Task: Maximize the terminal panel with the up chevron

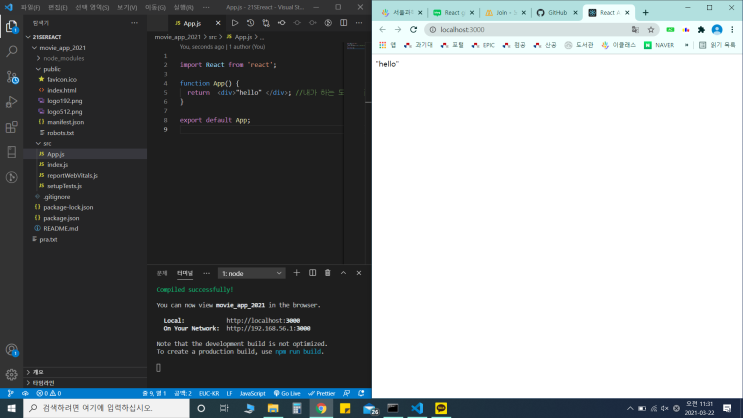Action: coord(343,273)
